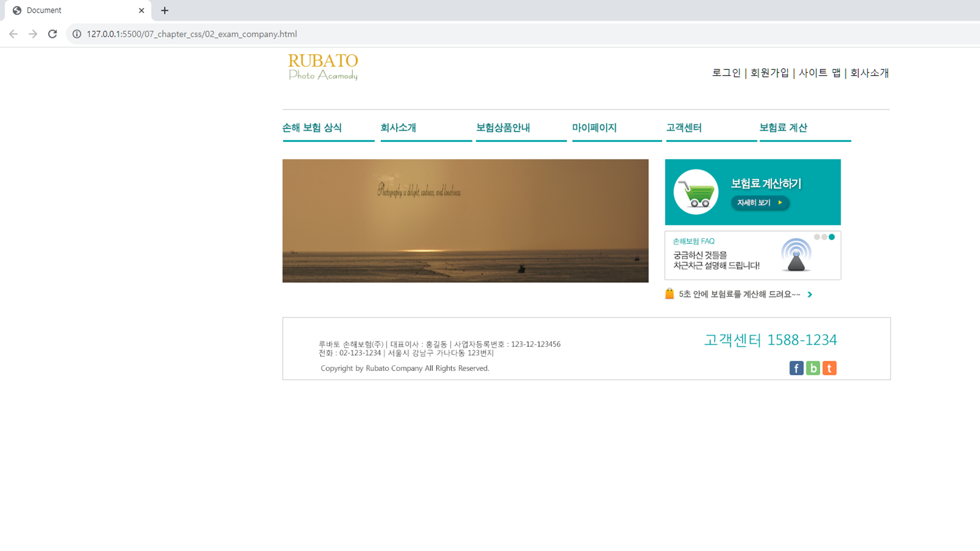Viewport: 980px width, 551px height.
Task: Click the teal chevron after 5초 text
Action: tap(810, 294)
